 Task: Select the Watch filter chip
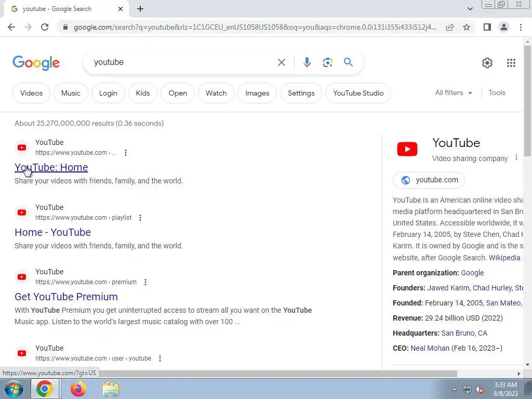(x=216, y=93)
